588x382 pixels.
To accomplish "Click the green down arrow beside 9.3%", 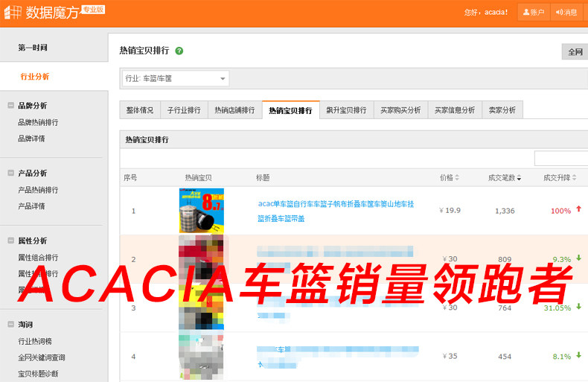I will click(578, 258).
